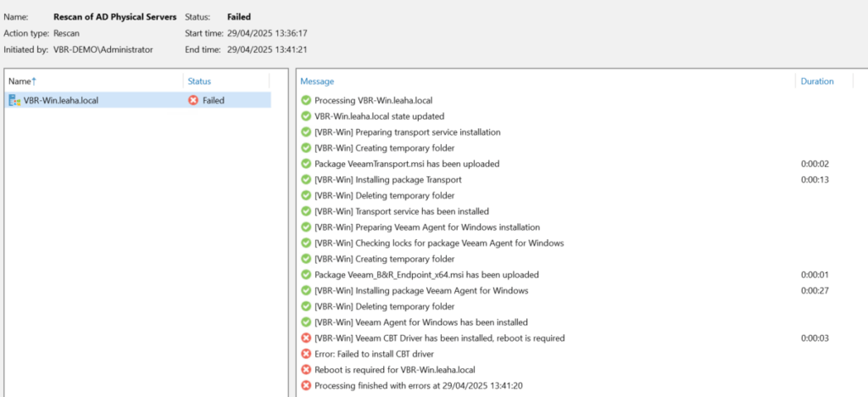868x397 pixels.
Task: Click the server icon beside VBR-Win.leaha.local in the list
Action: coord(14,100)
